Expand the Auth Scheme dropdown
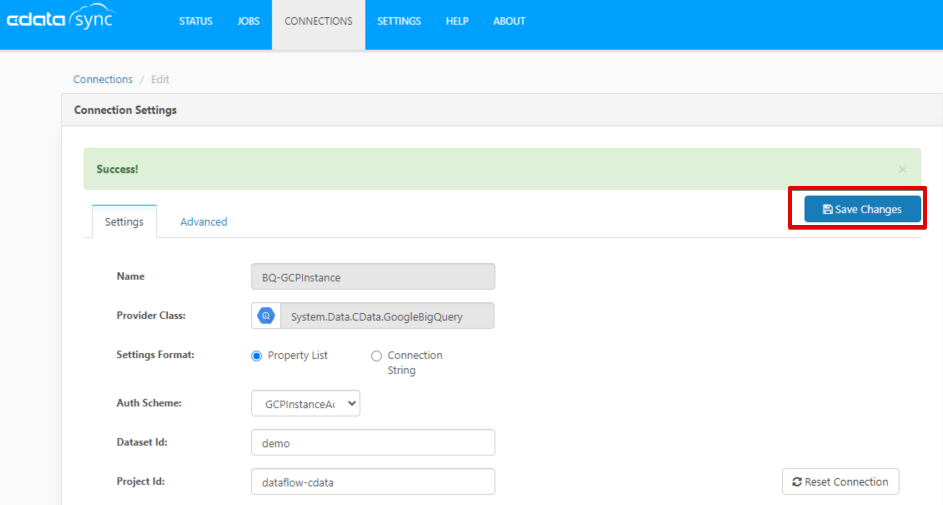Viewport: 943px width, 505px height. click(x=306, y=403)
